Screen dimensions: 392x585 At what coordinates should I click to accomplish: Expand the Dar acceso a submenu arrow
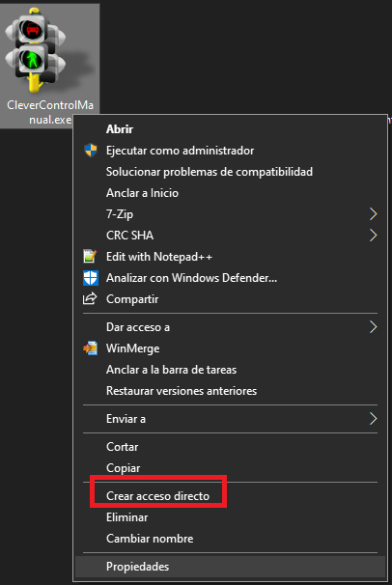pos(373,327)
